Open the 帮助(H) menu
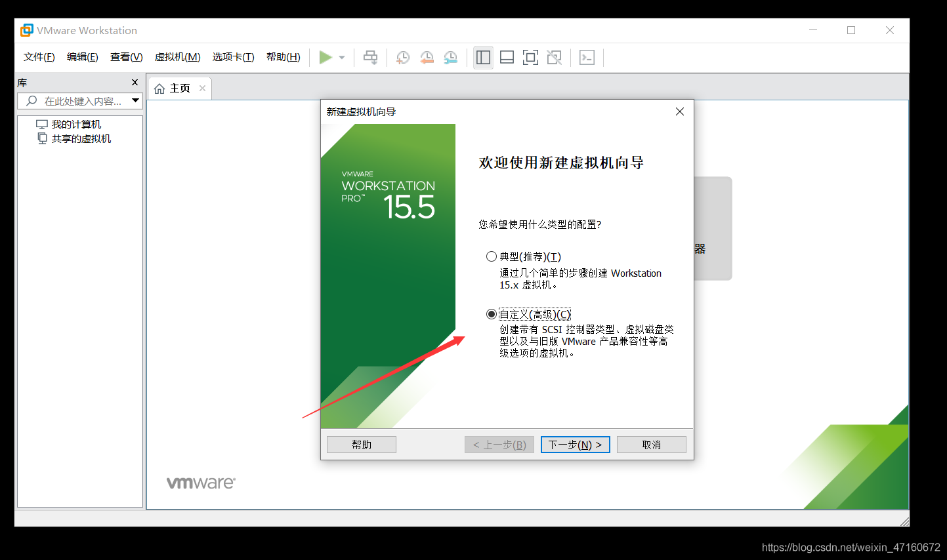This screenshot has width=947, height=560. pyautogui.click(x=284, y=57)
